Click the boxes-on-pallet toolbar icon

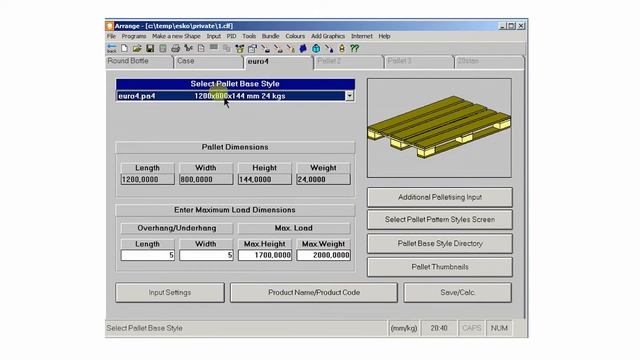point(240,49)
